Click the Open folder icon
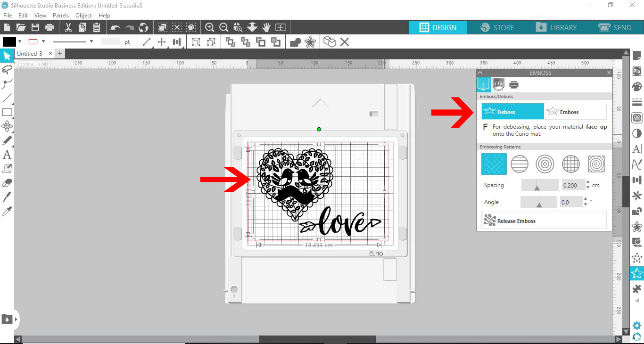This screenshot has height=344, width=644. coord(21,27)
